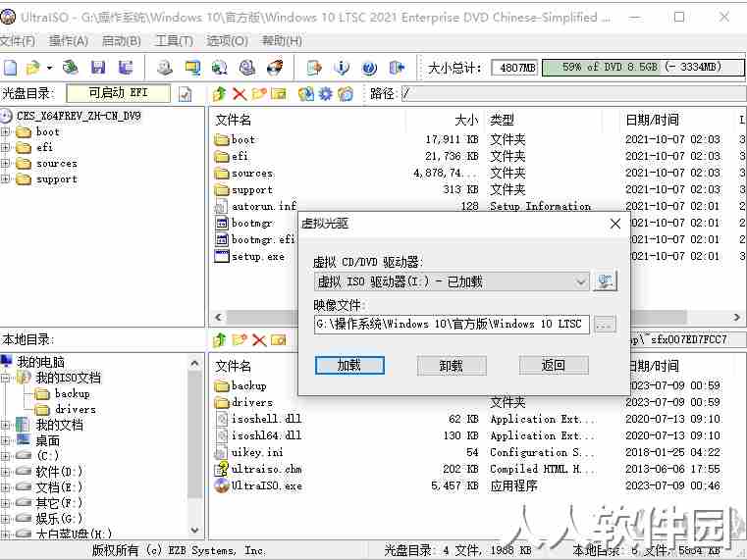Save the image using floppy icon

pos(97,68)
